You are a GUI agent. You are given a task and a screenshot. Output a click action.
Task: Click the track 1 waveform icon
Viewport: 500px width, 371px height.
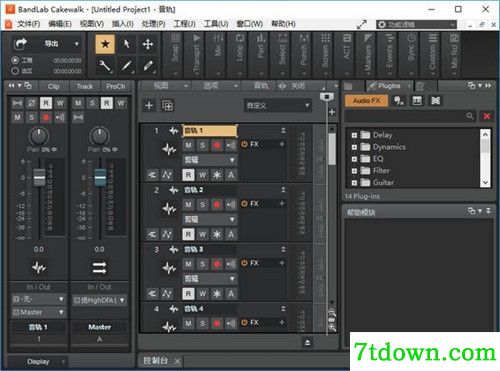169,149
